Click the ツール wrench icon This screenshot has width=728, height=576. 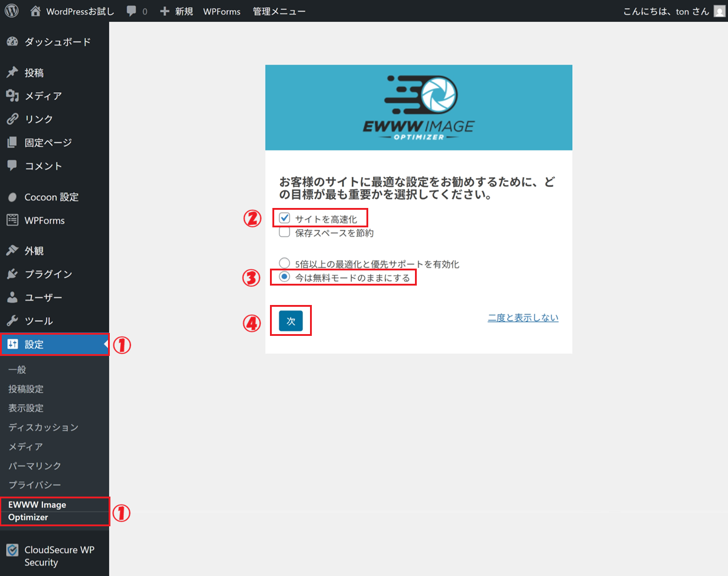(12, 321)
